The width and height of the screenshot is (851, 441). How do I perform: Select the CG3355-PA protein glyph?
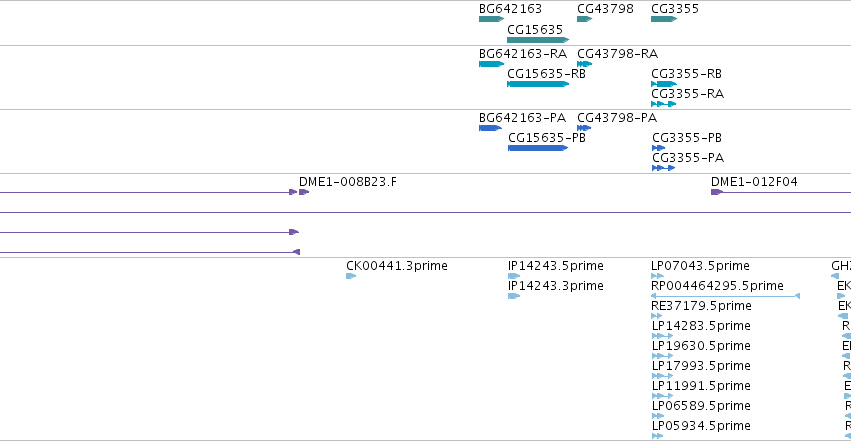pyautogui.click(x=663, y=168)
